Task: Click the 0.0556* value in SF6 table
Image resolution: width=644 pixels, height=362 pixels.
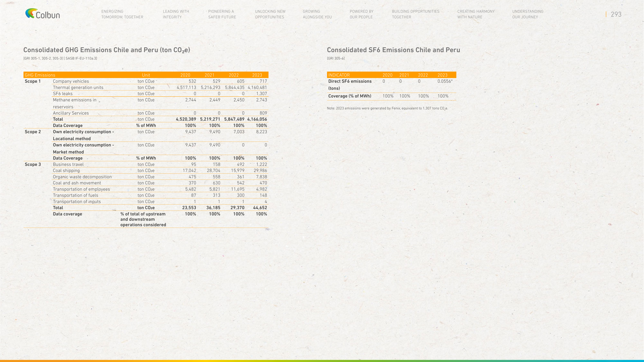Action: click(x=445, y=81)
